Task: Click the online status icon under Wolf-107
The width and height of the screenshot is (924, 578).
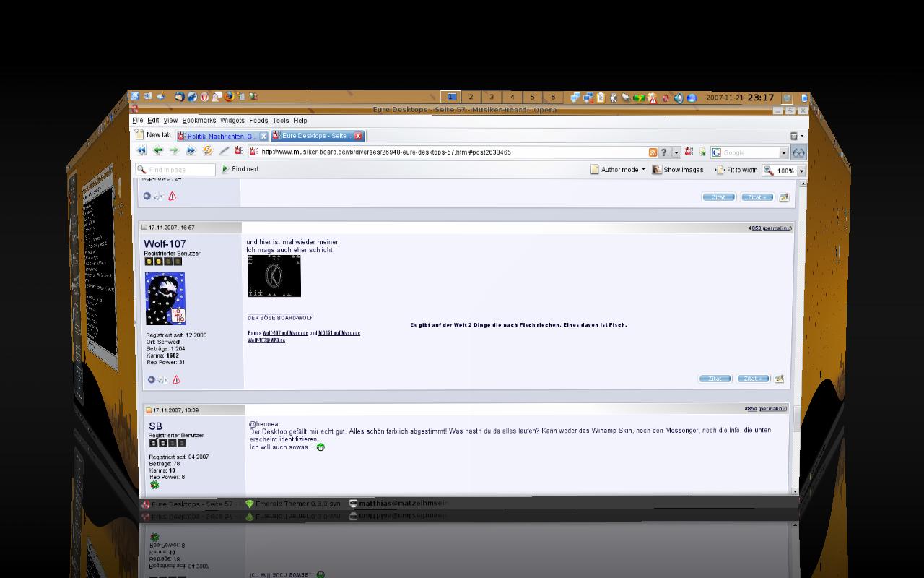Action: click(x=151, y=379)
